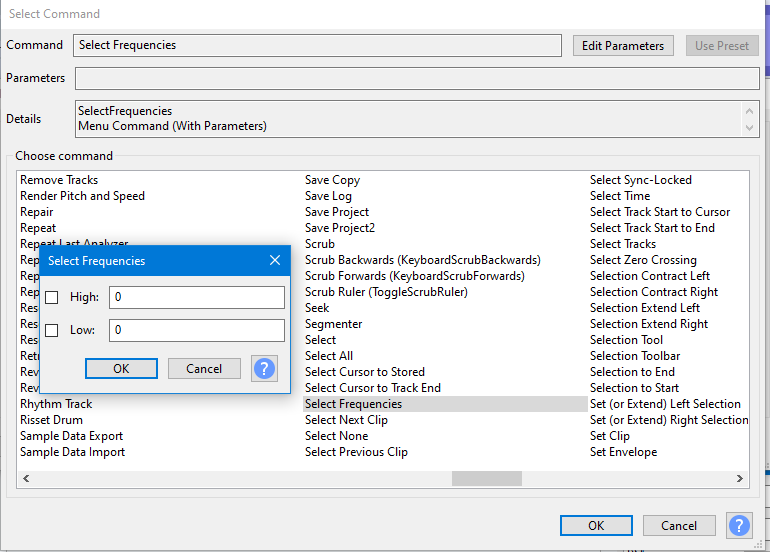Click command list left scroll arrow
The height and width of the screenshot is (552, 770).
pyautogui.click(x=26, y=478)
